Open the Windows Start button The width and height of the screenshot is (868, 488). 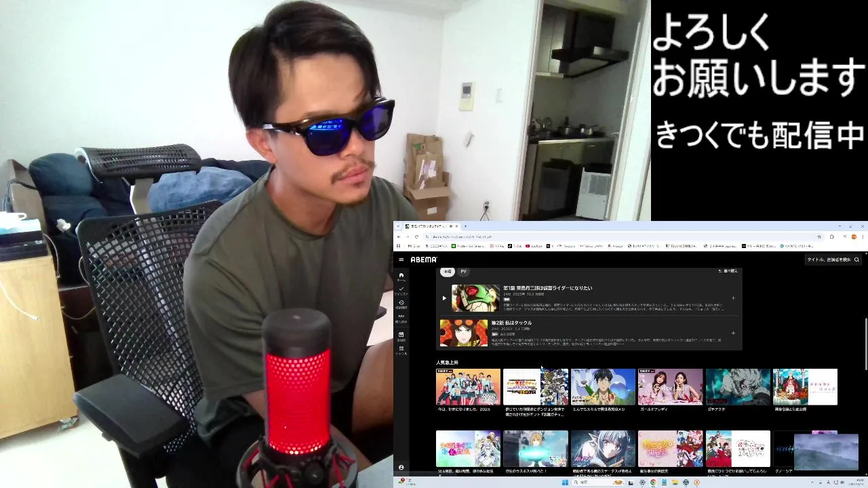565,483
